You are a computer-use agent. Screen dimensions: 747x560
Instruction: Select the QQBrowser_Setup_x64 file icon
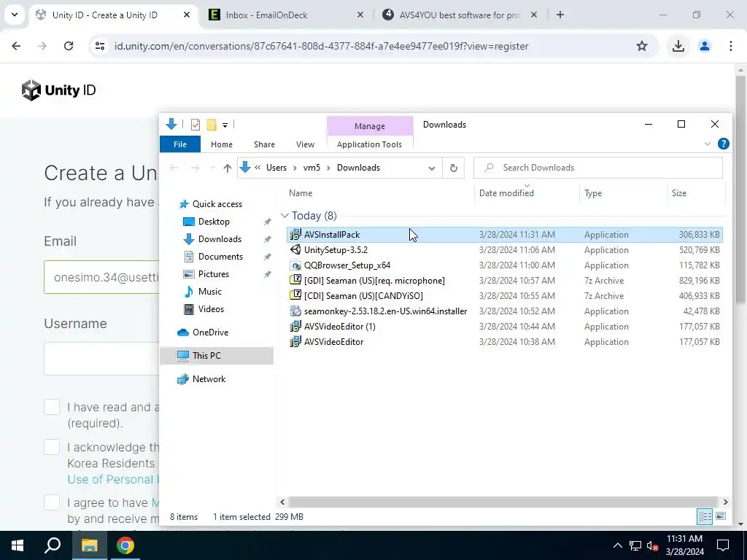pos(295,265)
